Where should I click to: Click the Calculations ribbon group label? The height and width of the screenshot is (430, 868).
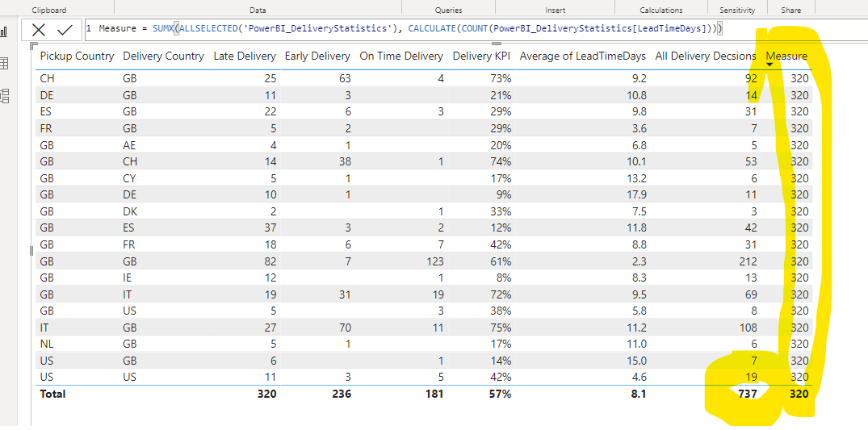pos(661,10)
